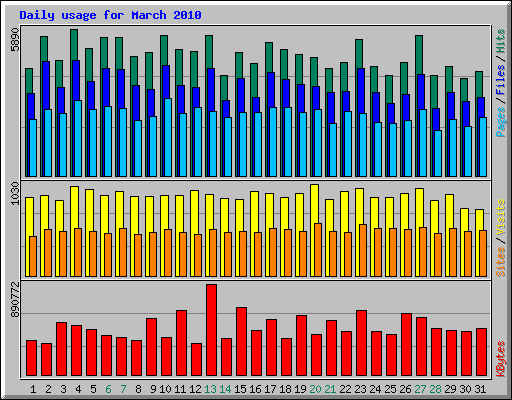
Task: Click the orange sites bar for day 23
Action: click(x=363, y=250)
